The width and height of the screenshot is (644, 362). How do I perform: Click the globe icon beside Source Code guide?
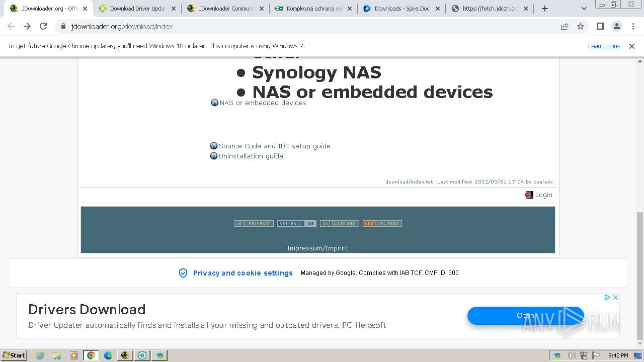click(214, 146)
